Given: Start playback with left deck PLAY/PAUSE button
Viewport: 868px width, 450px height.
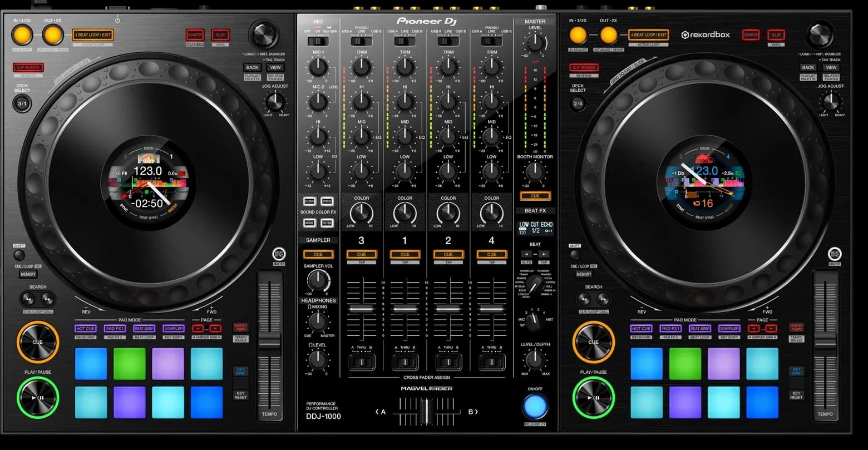Looking at the screenshot, I should pyautogui.click(x=38, y=397).
